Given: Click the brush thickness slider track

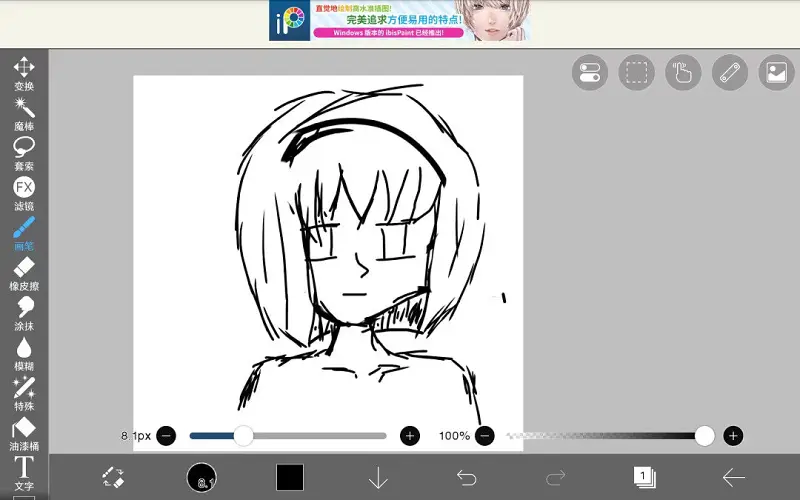Looking at the screenshot, I should coord(288,436).
